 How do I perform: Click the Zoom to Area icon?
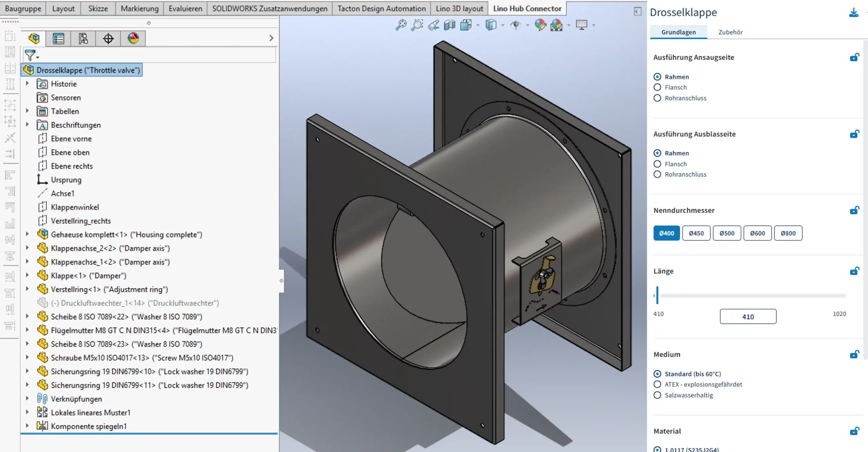(417, 25)
